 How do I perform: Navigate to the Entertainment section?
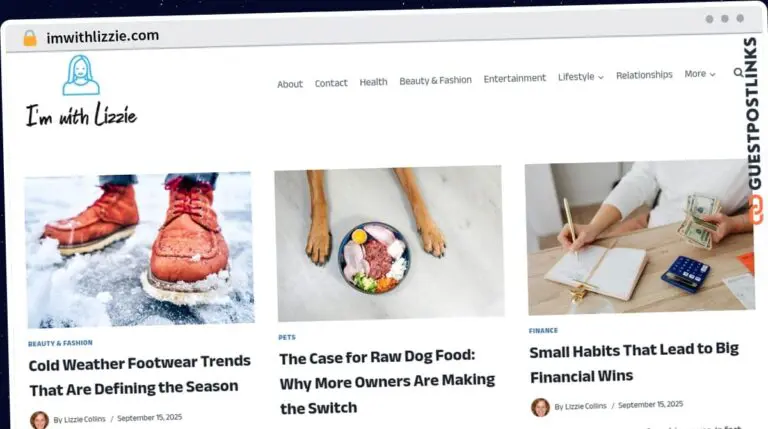(514, 78)
